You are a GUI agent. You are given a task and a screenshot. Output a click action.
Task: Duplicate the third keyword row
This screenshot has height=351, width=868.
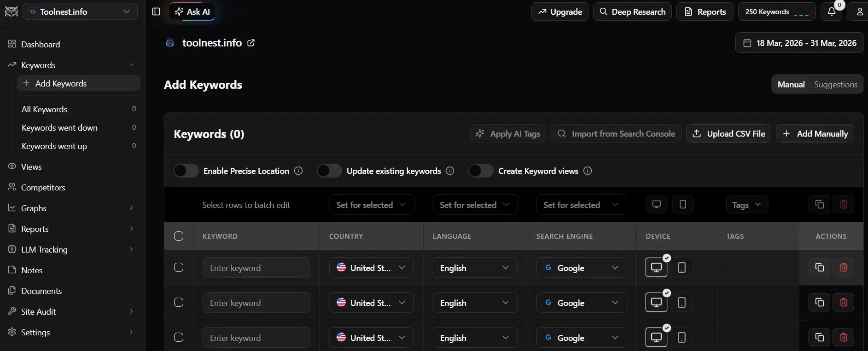819,337
